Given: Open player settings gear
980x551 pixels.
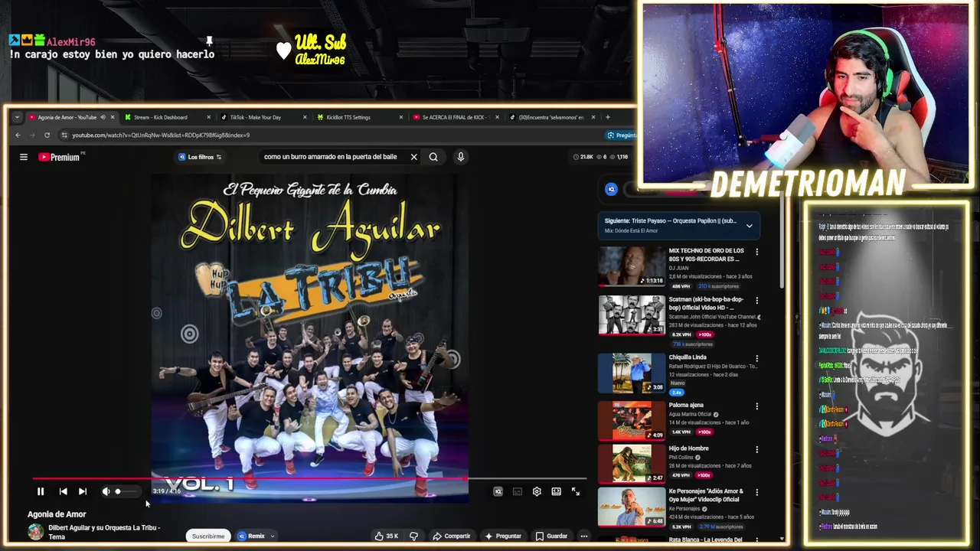Looking at the screenshot, I should [x=537, y=491].
